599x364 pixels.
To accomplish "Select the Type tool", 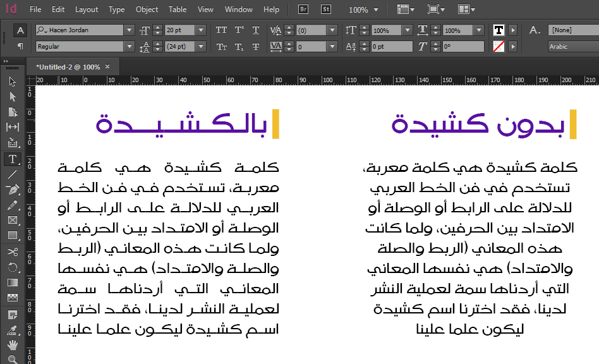I will click(12, 159).
